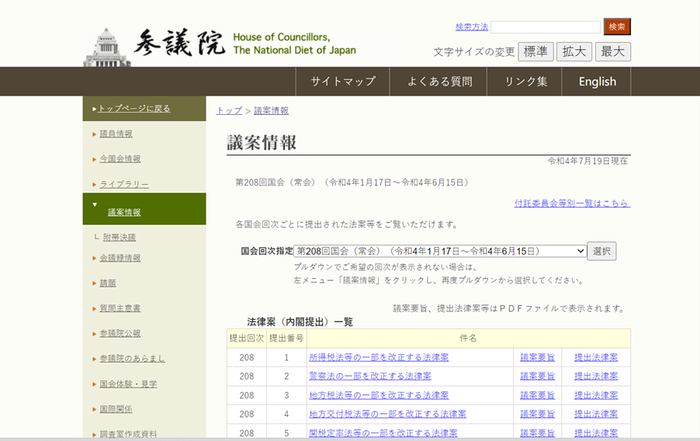Click the 件名 column header

(468, 338)
